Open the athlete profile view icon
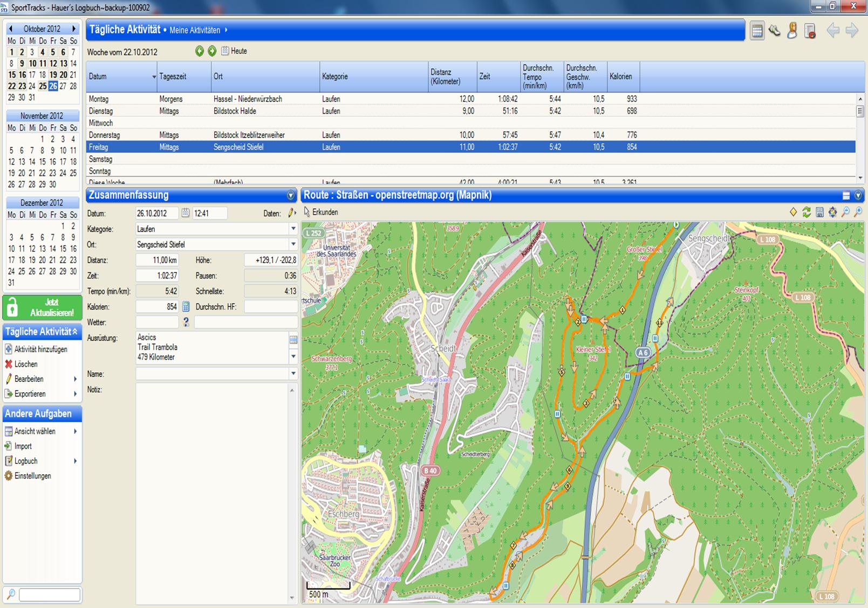This screenshot has width=868, height=608. tap(792, 31)
